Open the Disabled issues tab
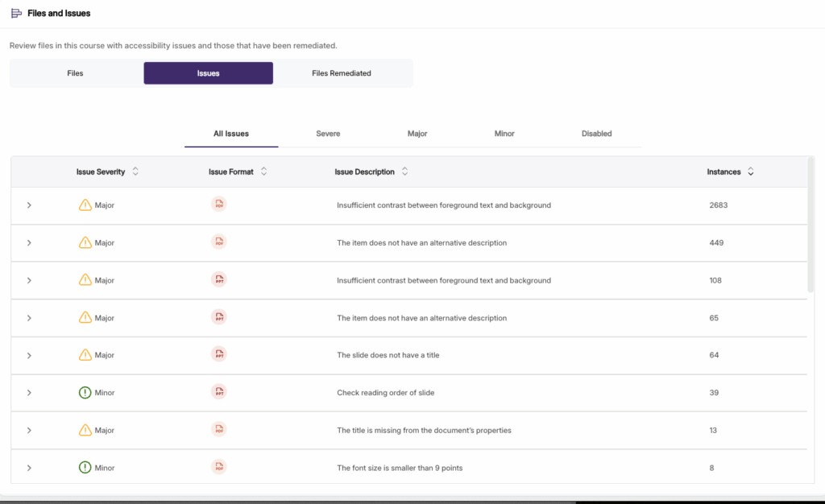Viewport: 825px width, 504px height. pyautogui.click(x=596, y=134)
